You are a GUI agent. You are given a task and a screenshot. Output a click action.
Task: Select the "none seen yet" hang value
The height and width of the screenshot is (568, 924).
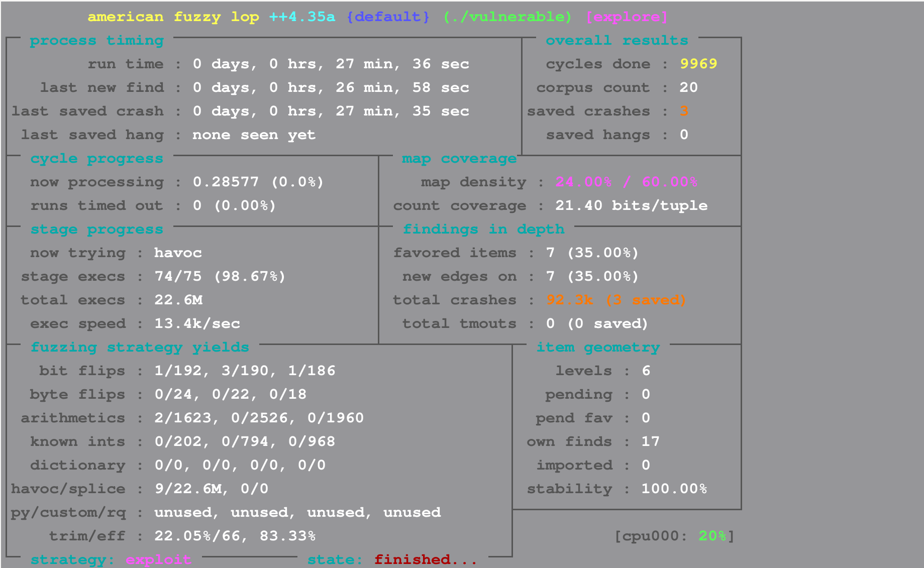point(254,135)
